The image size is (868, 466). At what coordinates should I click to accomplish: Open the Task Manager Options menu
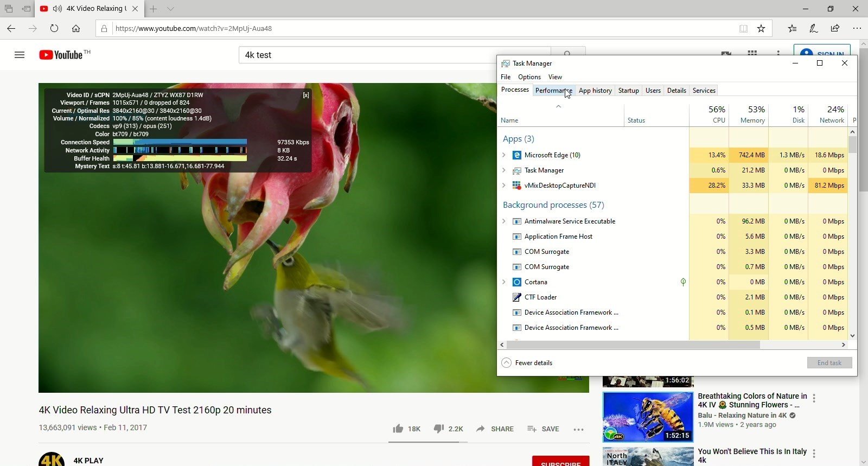[529, 77]
